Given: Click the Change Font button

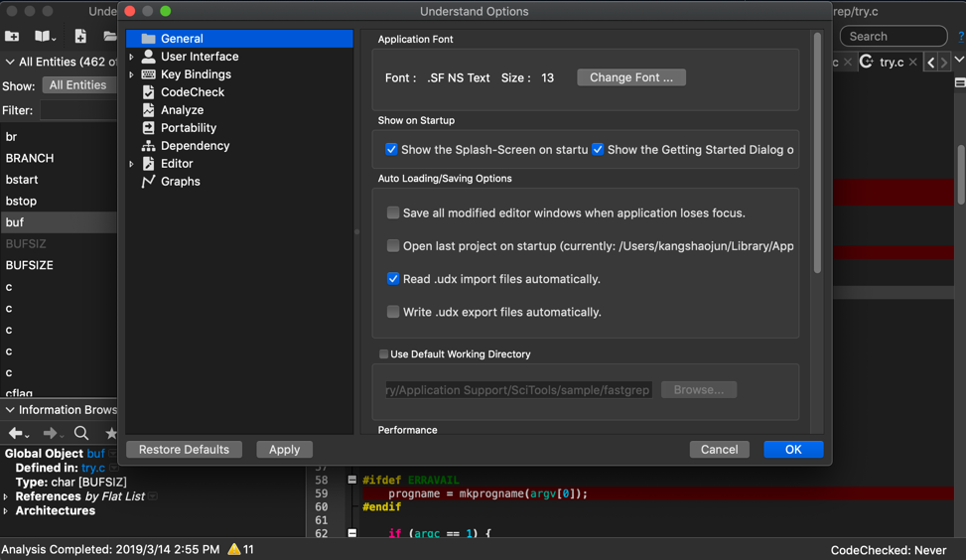Looking at the screenshot, I should (x=630, y=77).
